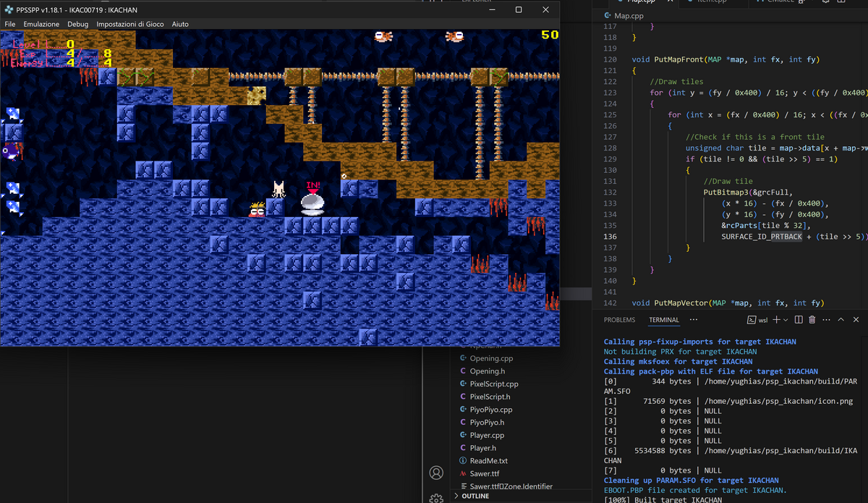Viewport: 868px width, 503px height.
Task: Minimize the PPSSPP window
Action: point(492,10)
